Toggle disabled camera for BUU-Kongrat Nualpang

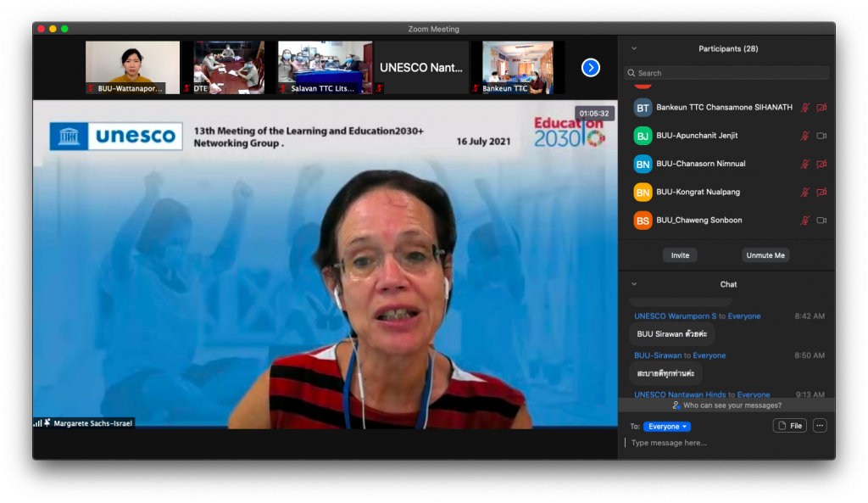[x=821, y=193]
